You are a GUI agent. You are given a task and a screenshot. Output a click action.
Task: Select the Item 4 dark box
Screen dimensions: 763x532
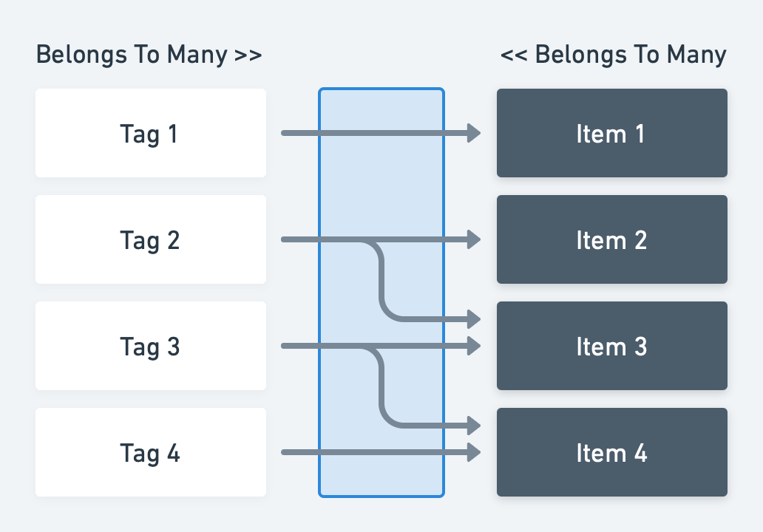tap(612, 452)
